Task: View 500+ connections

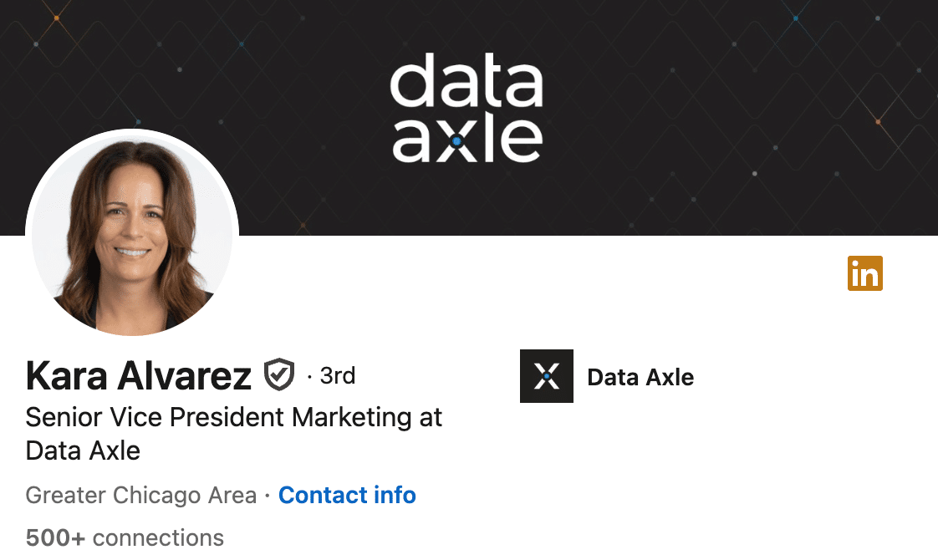Action: 124,537
